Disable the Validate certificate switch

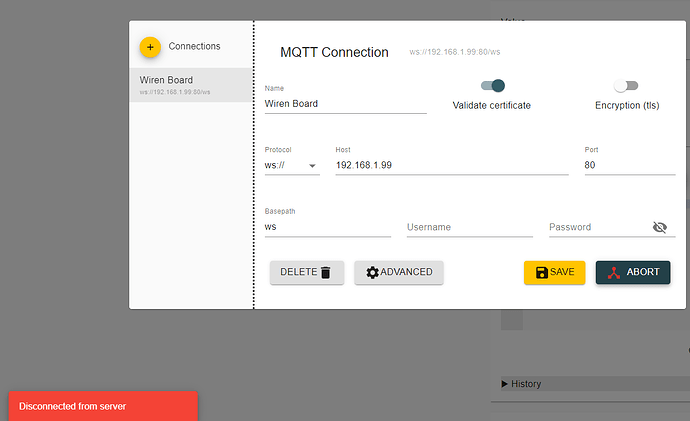(492, 86)
